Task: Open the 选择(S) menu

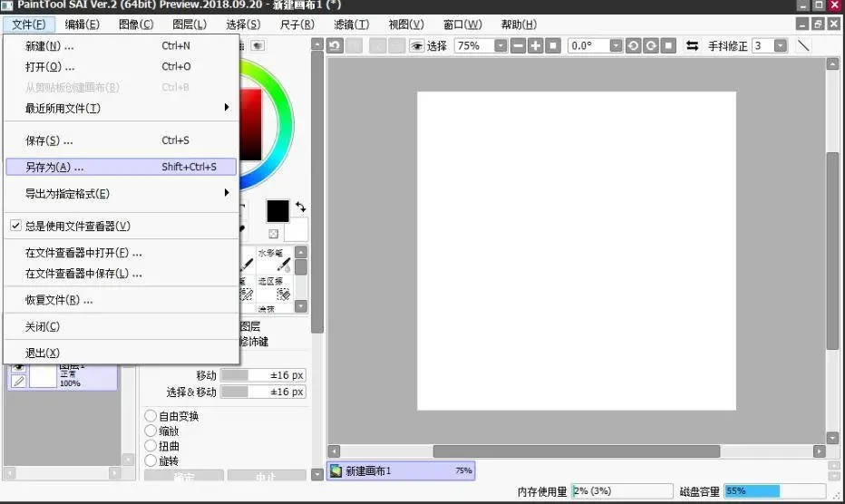Action: click(x=243, y=24)
